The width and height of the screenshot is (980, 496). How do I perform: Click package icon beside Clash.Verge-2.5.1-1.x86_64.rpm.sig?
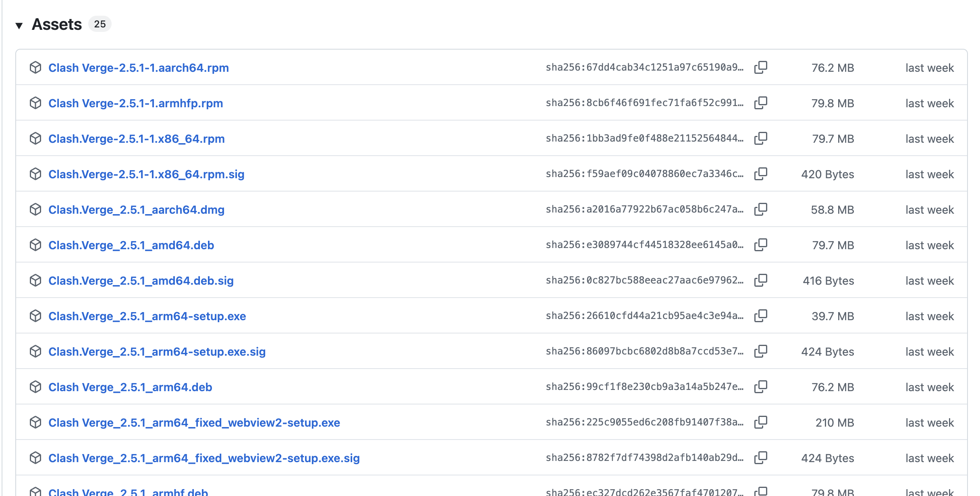(35, 174)
